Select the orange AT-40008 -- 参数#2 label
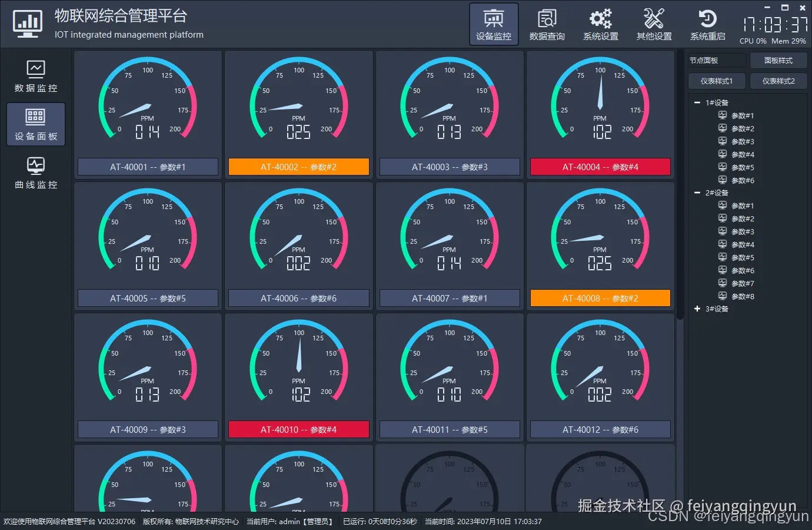The height and width of the screenshot is (530, 812). click(x=600, y=299)
